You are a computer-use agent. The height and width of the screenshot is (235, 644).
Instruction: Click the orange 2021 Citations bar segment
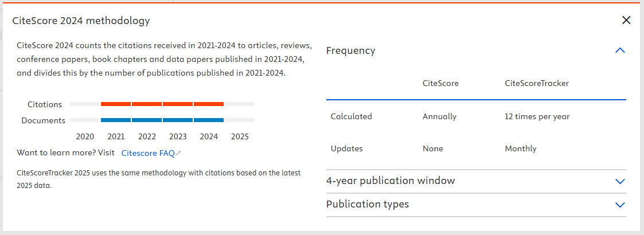click(116, 104)
